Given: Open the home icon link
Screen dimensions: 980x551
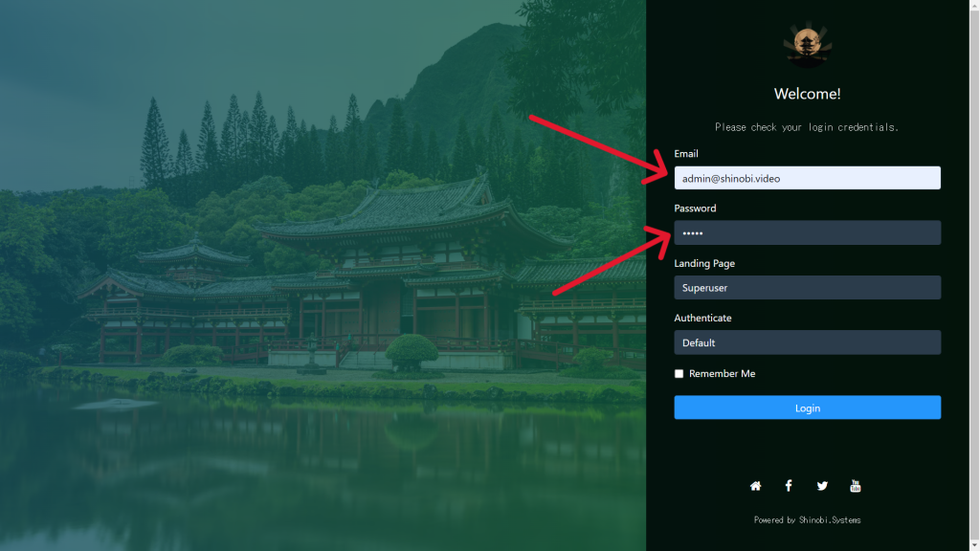Looking at the screenshot, I should pos(756,486).
